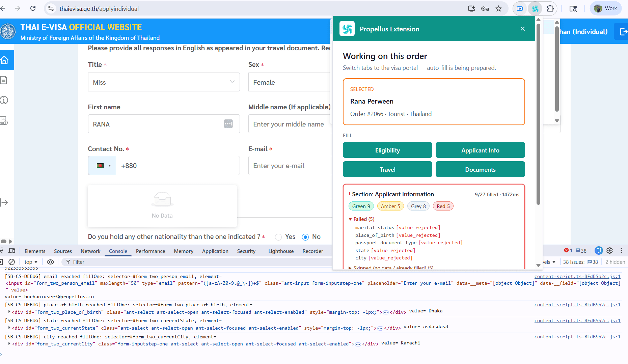Click the Applicant Info fill button
628x364 pixels.
480,150
